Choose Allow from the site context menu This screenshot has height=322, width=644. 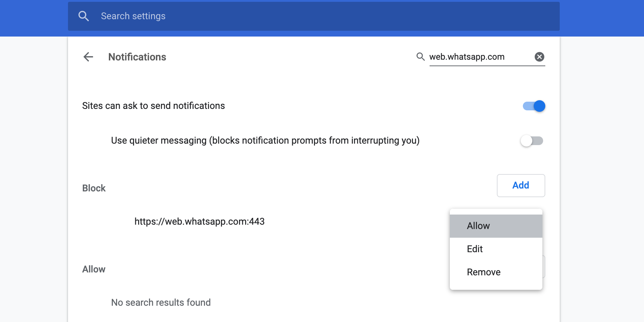[x=496, y=226]
